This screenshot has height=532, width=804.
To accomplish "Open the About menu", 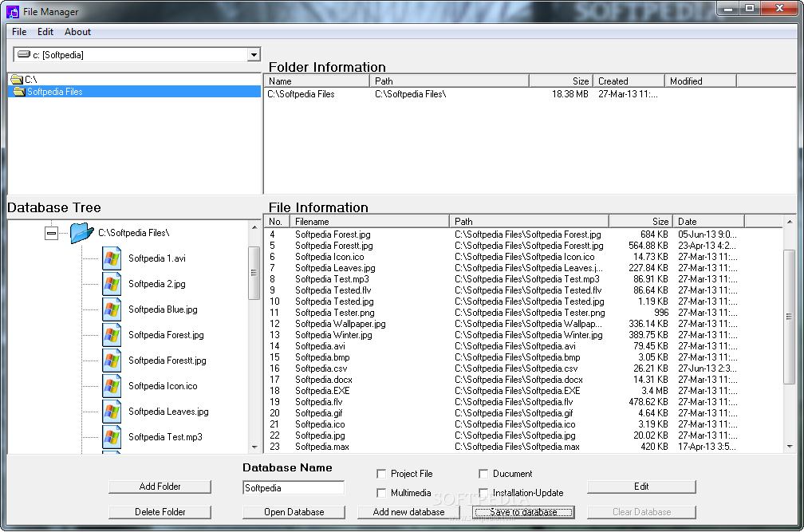I will [77, 32].
